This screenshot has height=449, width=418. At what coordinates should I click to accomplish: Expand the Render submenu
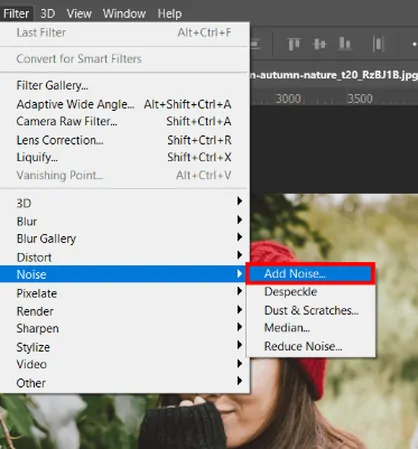[124, 311]
